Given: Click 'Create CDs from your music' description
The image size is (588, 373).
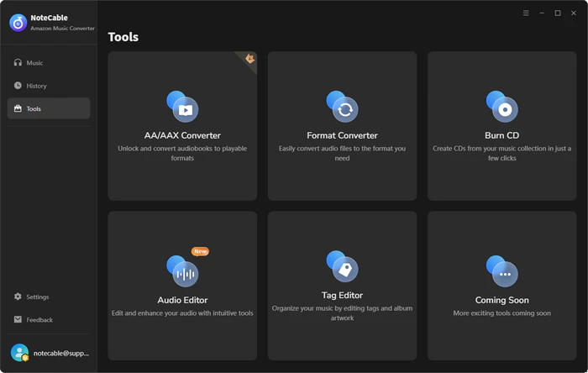Looking at the screenshot, I should 501,153.
